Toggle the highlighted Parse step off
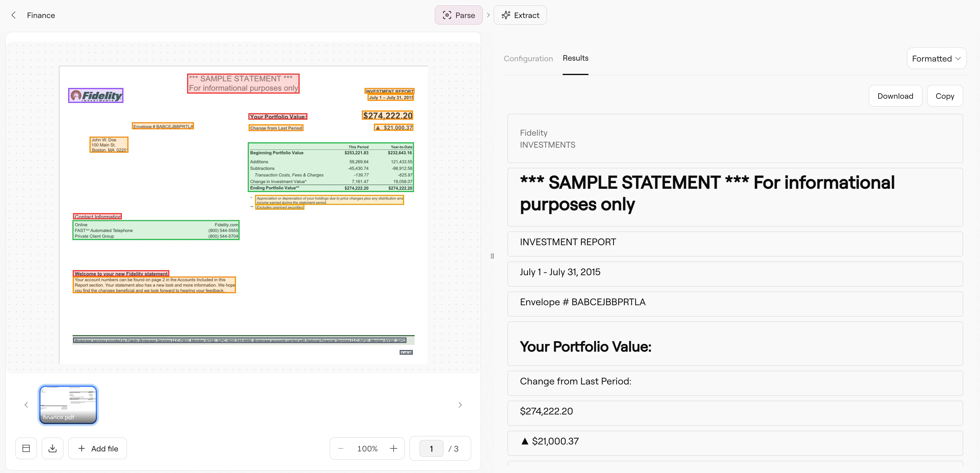 [x=458, y=15]
